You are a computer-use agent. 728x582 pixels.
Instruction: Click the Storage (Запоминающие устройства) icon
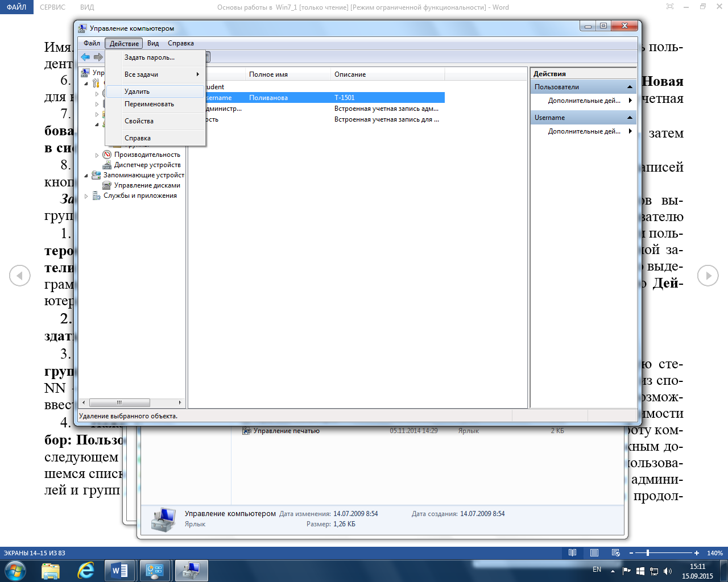96,175
